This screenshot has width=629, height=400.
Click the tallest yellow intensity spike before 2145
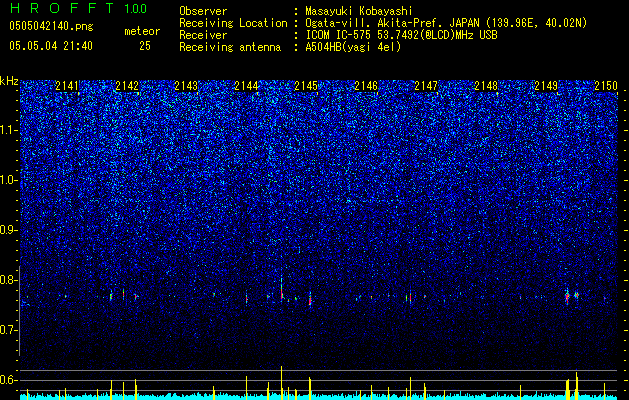pyautogui.click(x=282, y=383)
